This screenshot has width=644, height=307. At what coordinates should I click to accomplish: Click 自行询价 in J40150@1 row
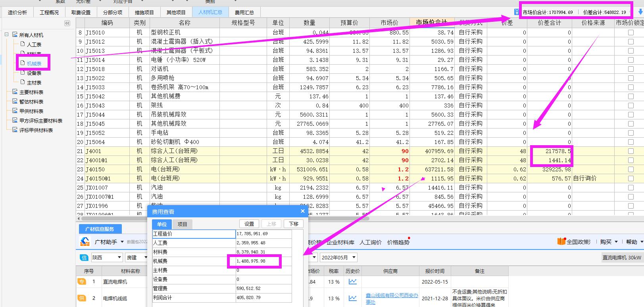coord(585,178)
